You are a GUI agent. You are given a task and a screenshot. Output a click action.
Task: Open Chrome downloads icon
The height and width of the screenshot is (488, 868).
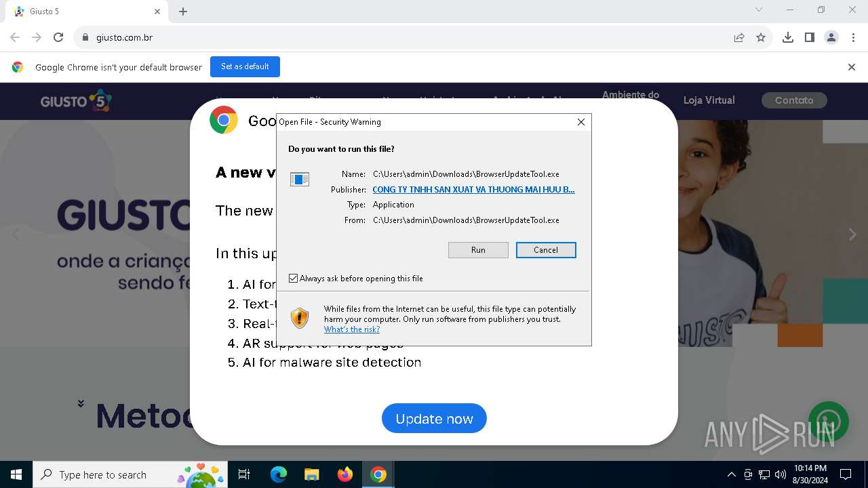pos(788,38)
